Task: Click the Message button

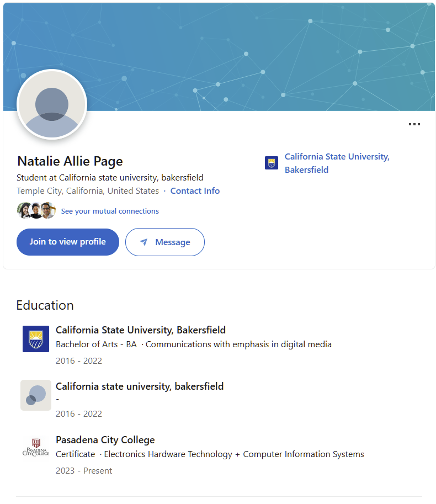Action: 164,242
